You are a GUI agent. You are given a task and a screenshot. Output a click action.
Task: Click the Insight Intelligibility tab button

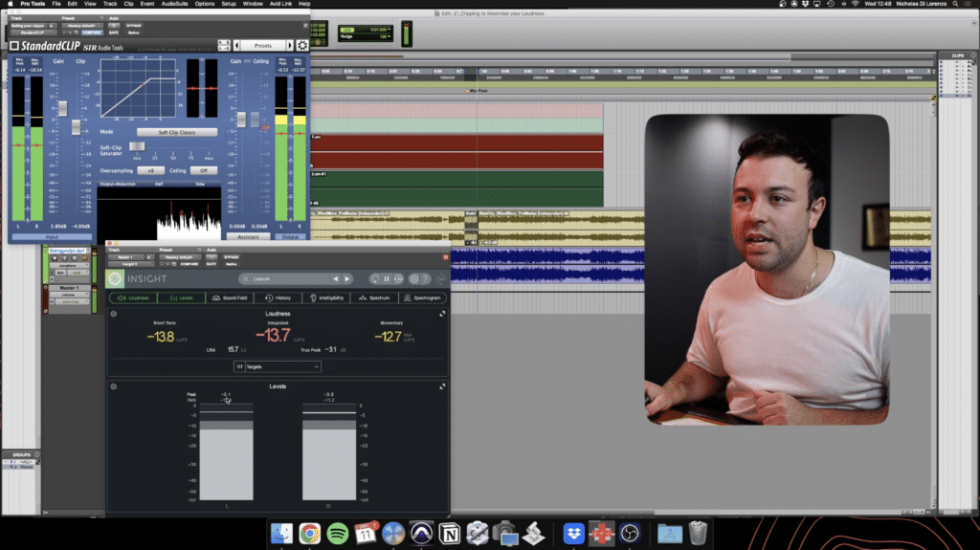[327, 298]
